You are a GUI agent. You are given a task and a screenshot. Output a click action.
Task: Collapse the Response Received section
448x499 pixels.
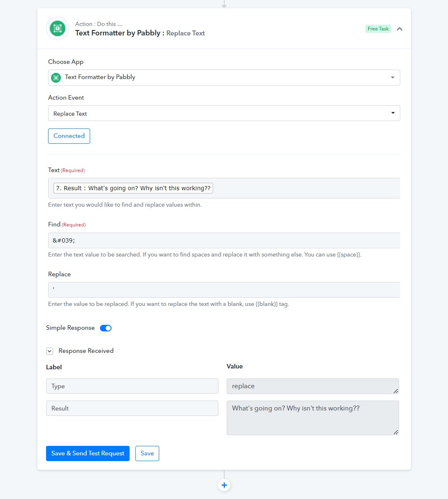point(50,351)
